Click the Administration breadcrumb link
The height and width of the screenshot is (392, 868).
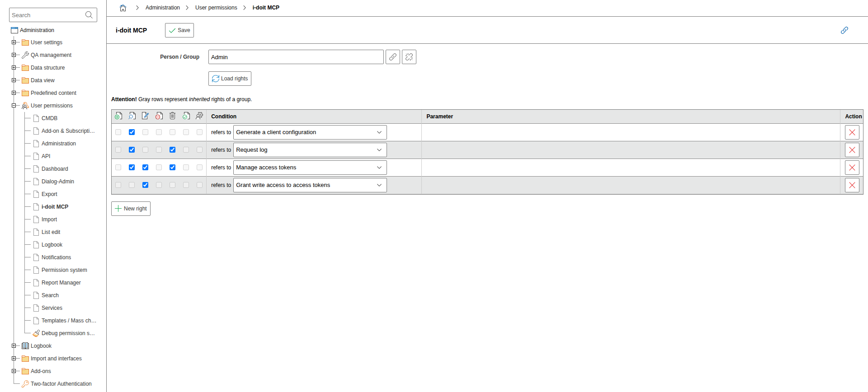[x=163, y=8]
